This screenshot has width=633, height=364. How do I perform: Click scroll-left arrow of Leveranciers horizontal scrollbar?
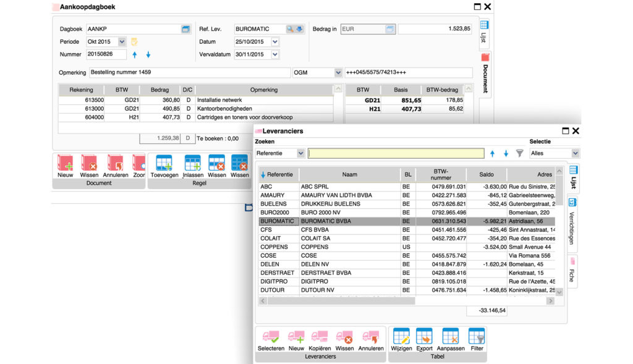[263, 301]
